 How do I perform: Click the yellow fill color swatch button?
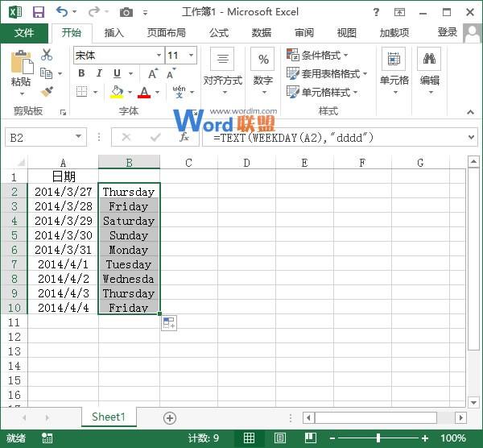point(118,92)
